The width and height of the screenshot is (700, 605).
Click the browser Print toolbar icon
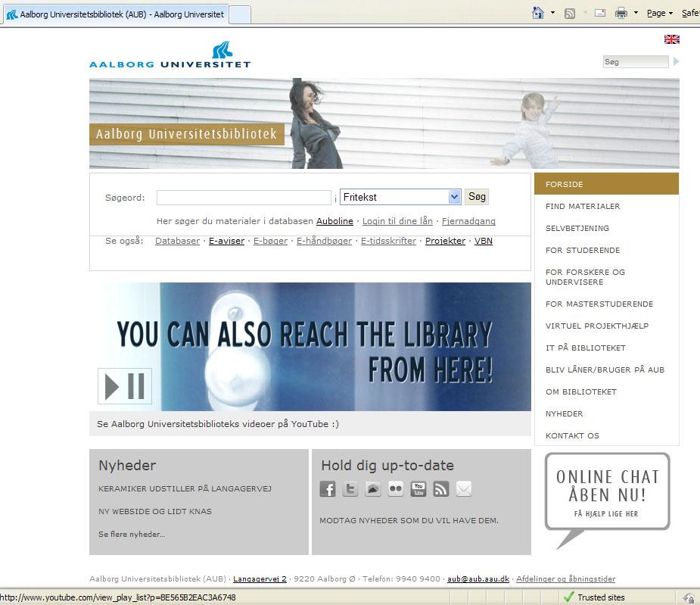pos(621,13)
